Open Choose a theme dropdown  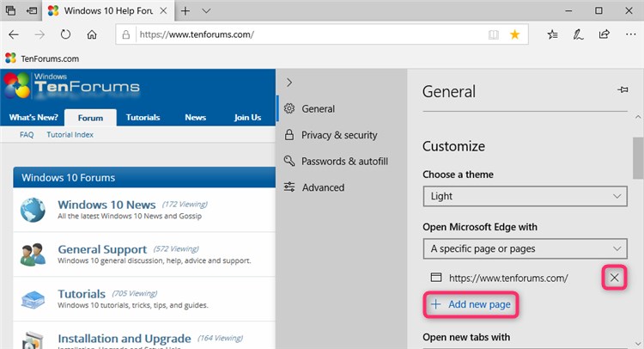525,196
